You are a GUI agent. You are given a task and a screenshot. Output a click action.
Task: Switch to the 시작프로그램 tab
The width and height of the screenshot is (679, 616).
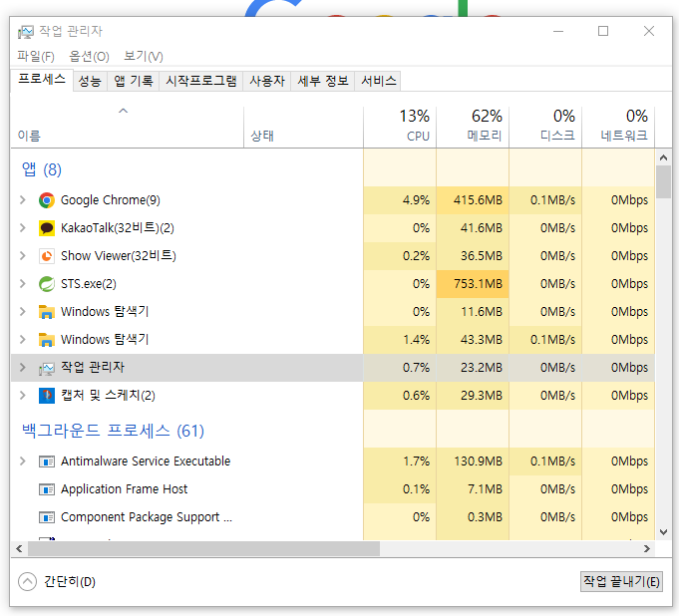201,81
